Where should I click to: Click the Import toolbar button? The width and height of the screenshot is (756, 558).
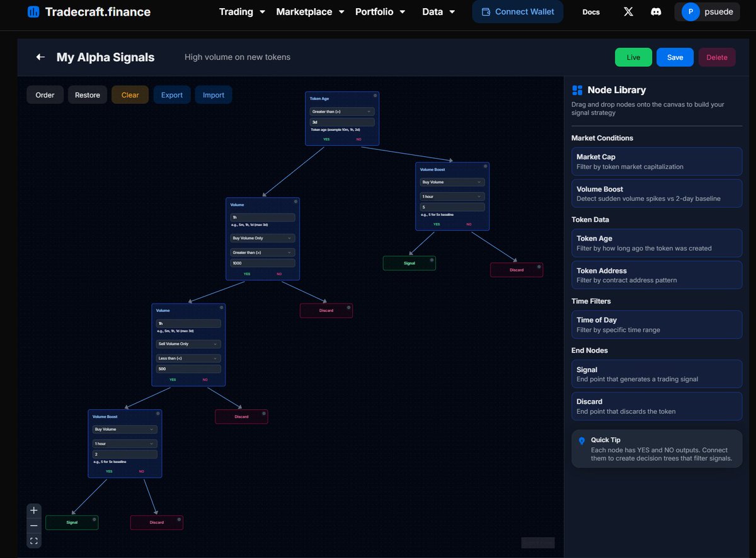(214, 95)
